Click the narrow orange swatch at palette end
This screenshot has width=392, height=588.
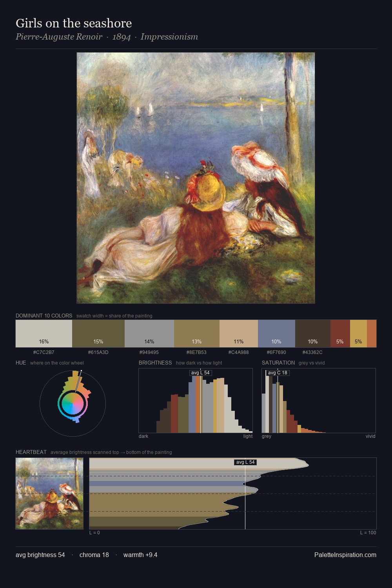click(x=372, y=334)
